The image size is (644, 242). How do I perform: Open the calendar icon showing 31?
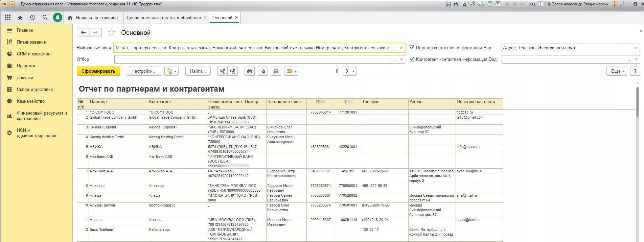(498, 4)
